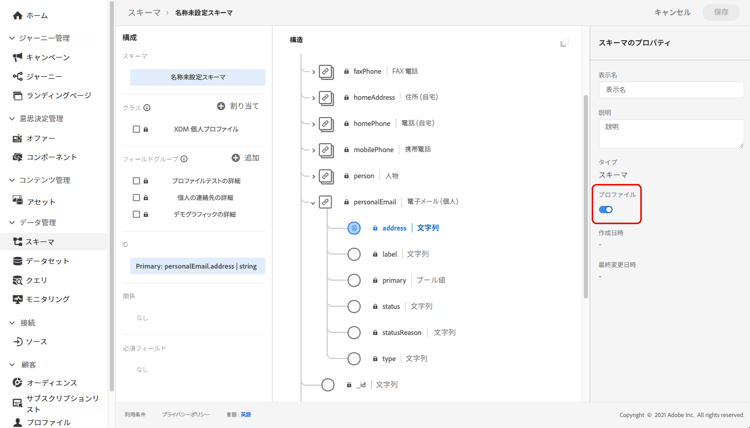Expand the person tree node
Screen dimensions: 750x428
(x=313, y=176)
